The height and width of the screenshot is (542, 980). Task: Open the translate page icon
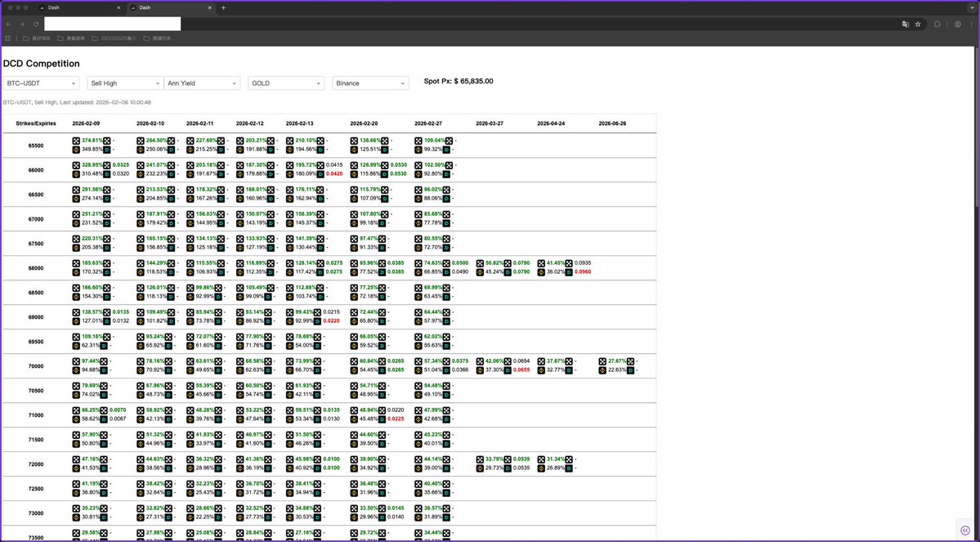[x=905, y=25]
